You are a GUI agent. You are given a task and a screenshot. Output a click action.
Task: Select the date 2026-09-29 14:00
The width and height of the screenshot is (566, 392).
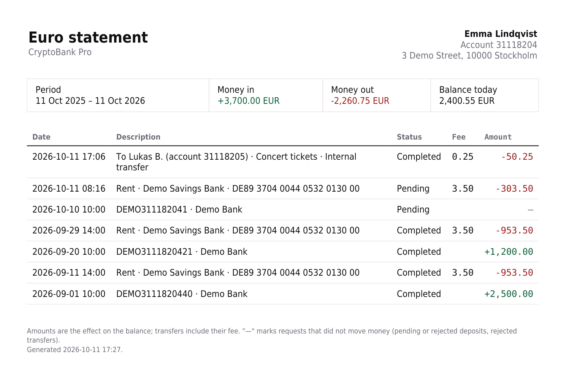(69, 230)
